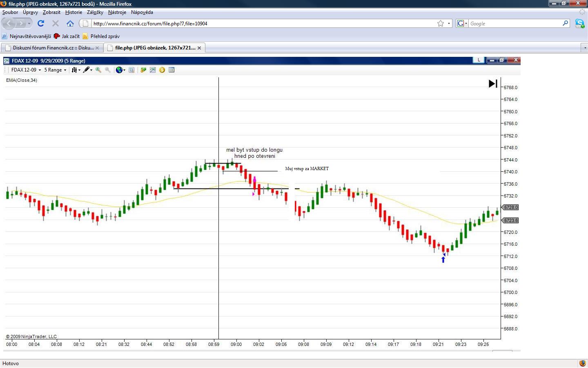The width and height of the screenshot is (588, 368).
Task: Open the URL bar history dropdown arrow
Action: tap(449, 23)
